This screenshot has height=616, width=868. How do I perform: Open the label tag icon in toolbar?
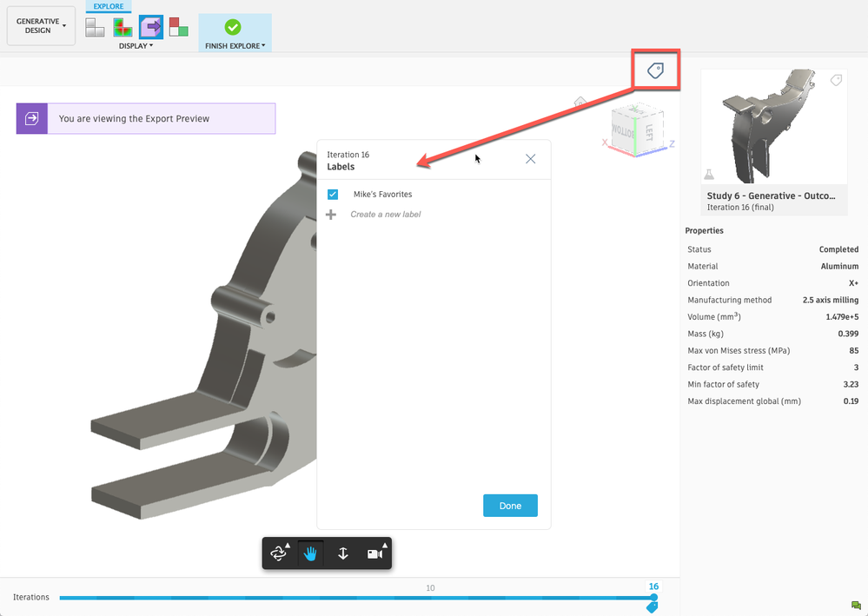pos(655,70)
